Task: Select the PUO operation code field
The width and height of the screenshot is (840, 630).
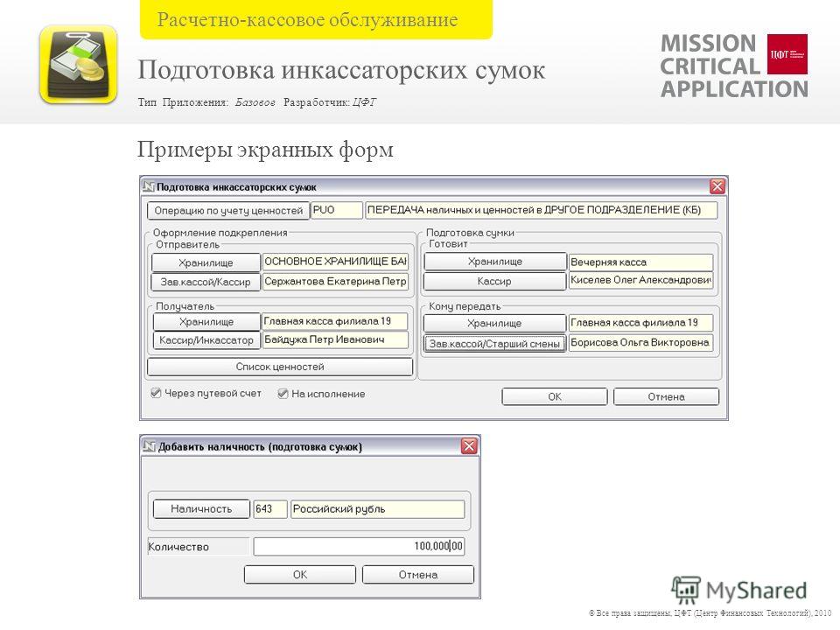Action: point(336,210)
